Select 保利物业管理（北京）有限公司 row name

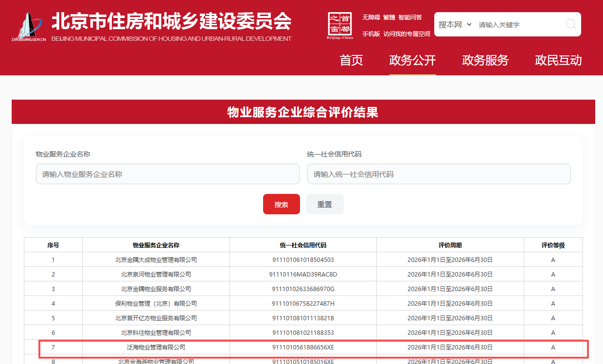click(x=156, y=303)
